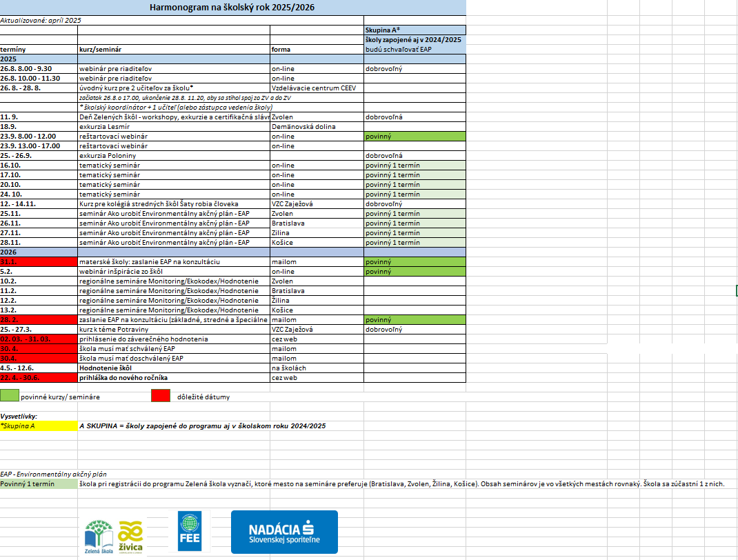The height and width of the screenshot is (560, 738).
Task: Select the 'škola musí mať doschválený EAP' cell
Action: [174, 358]
